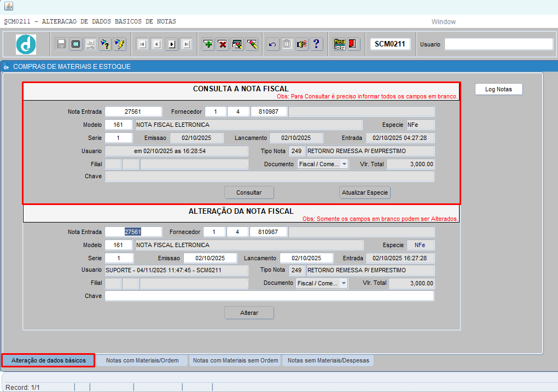Click the green plus insert record icon
The height and width of the screenshot is (392, 558).
(x=208, y=44)
